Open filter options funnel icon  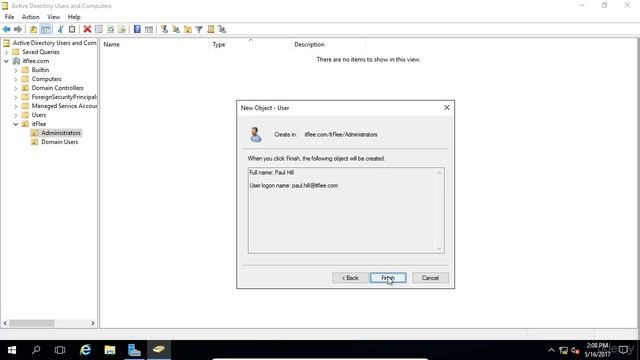(199, 29)
